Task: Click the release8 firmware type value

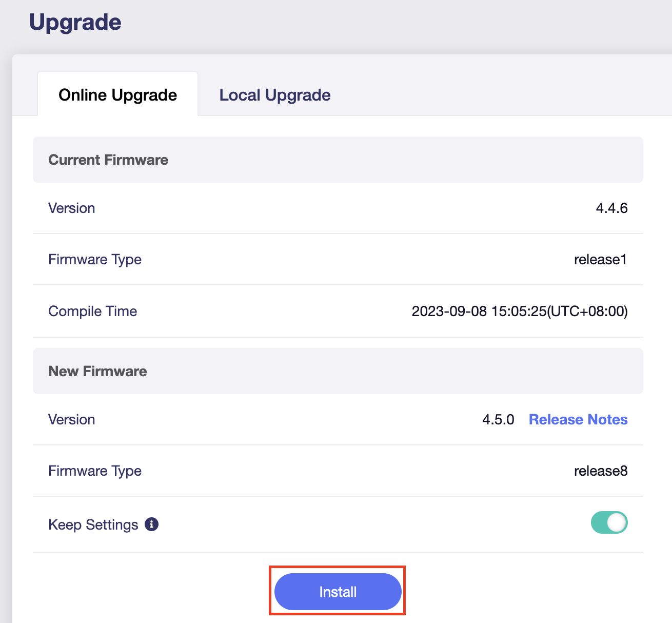Action: (x=600, y=471)
